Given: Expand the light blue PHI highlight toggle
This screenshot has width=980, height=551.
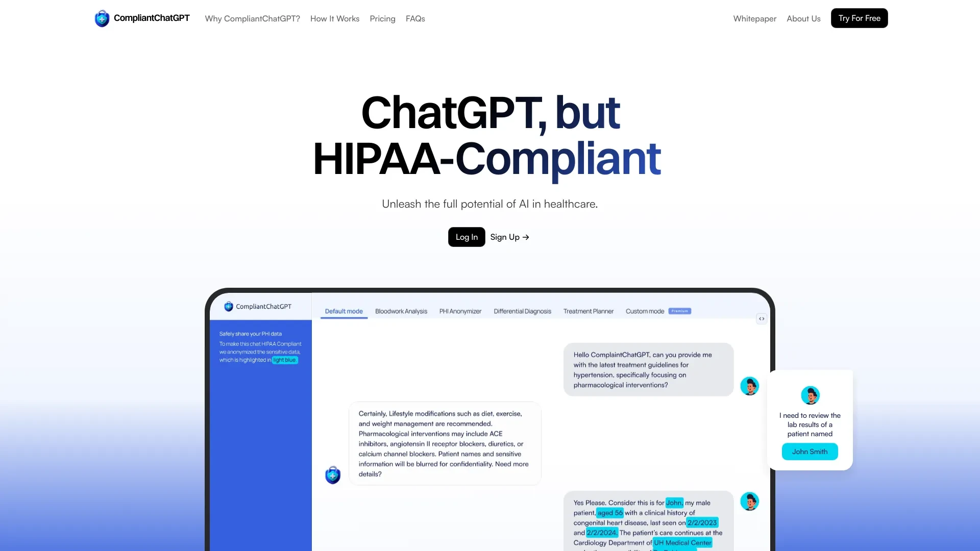Looking at the screenshot, I should click(283, 360).
